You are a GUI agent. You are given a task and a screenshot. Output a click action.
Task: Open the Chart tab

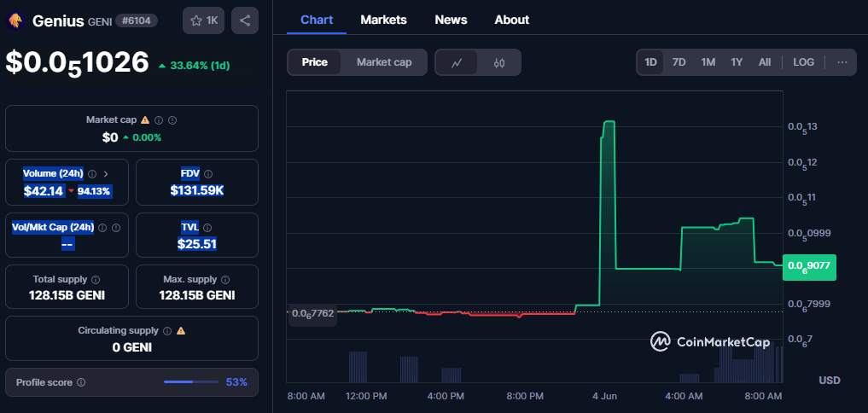(317, 20)
